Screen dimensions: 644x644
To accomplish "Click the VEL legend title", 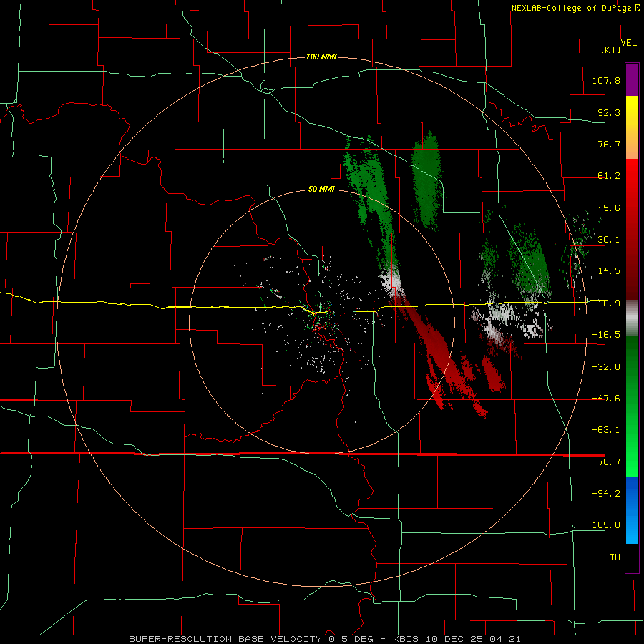I will (x=628, y=43).
